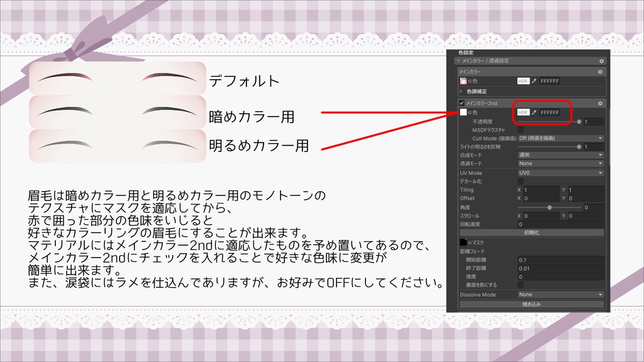Select the マスク texture slot
Screen dimensions: 644x362
pyautogui.click(x=462, y=241)
